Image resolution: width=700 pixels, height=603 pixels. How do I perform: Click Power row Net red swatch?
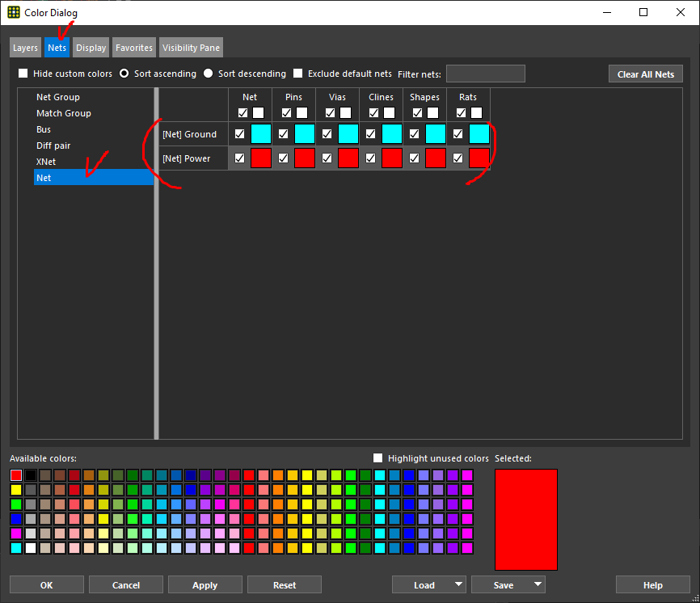pos(261,158)
